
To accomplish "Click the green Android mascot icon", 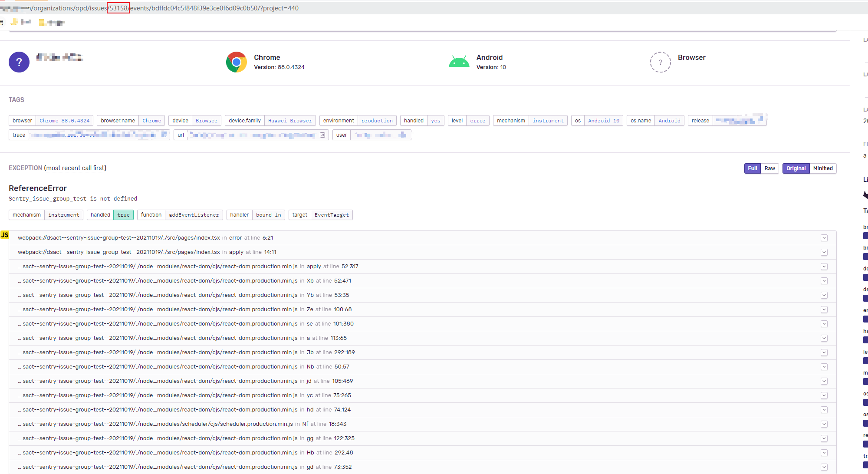I will (x=459, y=61).
